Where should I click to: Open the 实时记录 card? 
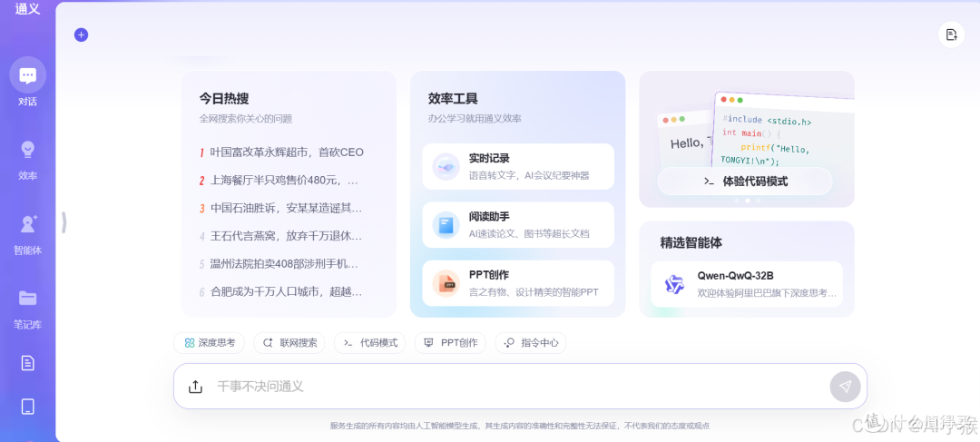[x=518, y=167]
